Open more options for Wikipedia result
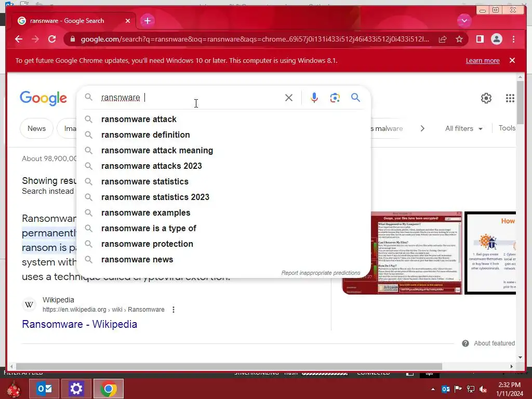 (x=174, y=310)
